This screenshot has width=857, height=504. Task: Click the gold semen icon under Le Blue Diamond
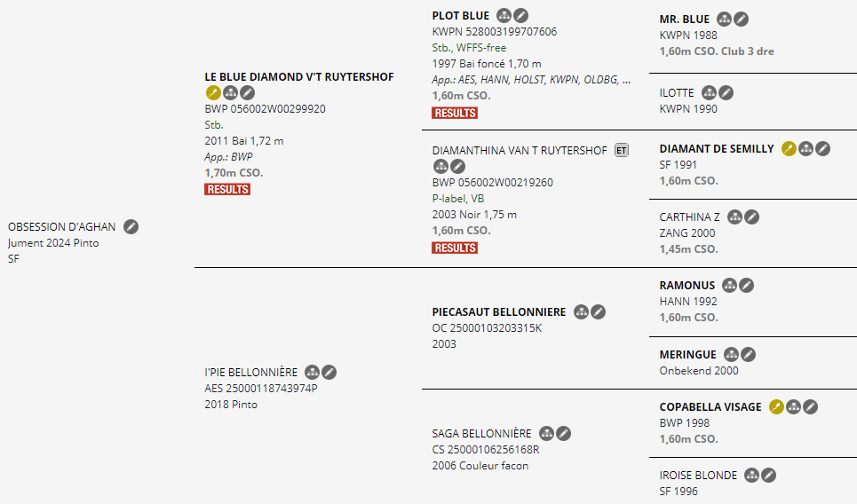coord(213,93)
